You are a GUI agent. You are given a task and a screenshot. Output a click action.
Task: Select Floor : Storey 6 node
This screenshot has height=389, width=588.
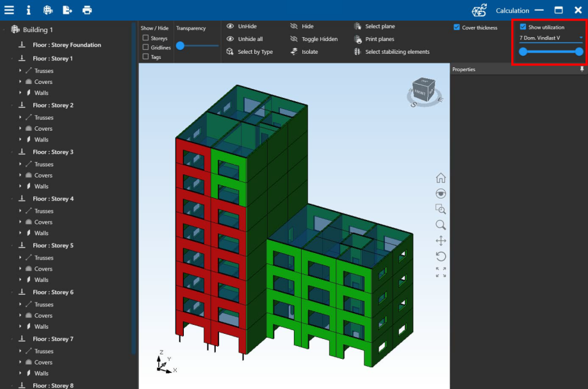53,292
